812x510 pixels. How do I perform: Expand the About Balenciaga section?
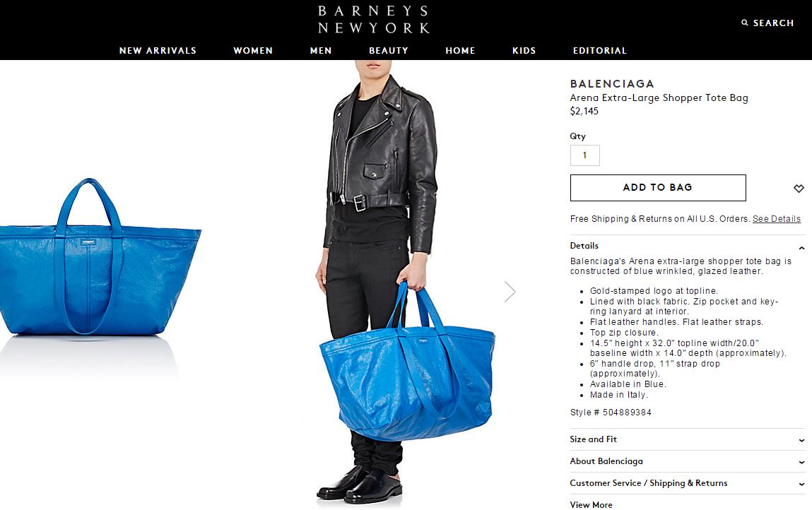(x=687, y=461)
